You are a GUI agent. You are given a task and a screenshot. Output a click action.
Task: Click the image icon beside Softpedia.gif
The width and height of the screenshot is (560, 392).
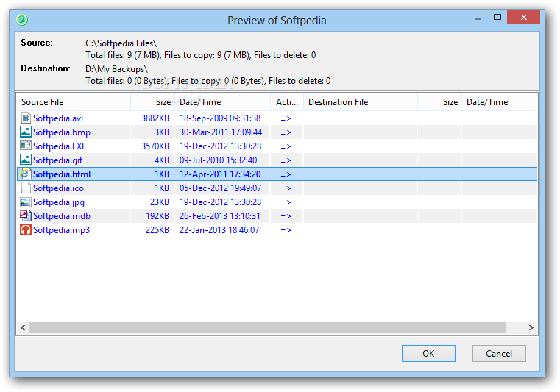pyautogui.click(x=26, y=160)
